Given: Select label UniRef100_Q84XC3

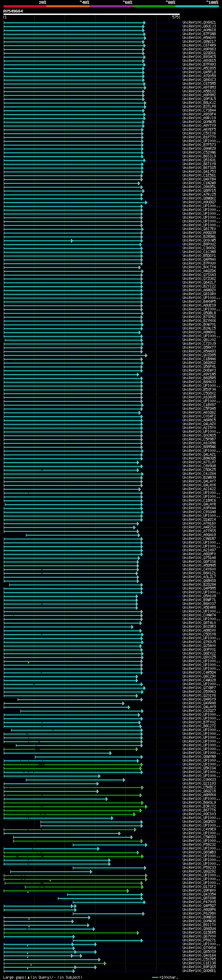Looking at the screenshot, I should tap(199, 80).
